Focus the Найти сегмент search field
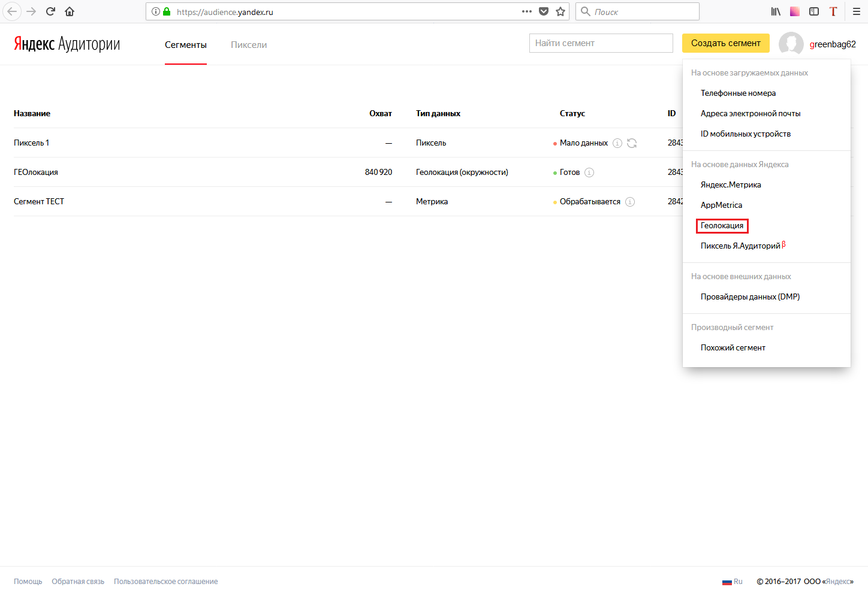868x596 pixels. 601,43
